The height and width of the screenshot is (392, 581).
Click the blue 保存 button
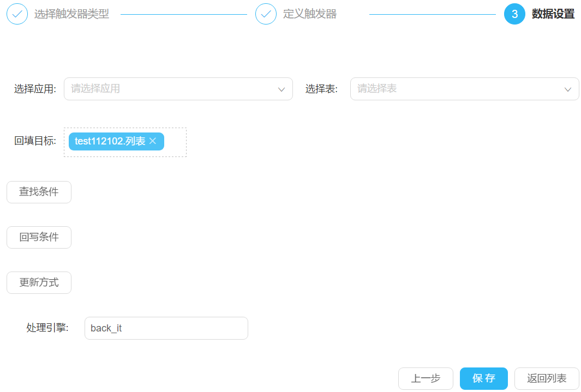483,378
